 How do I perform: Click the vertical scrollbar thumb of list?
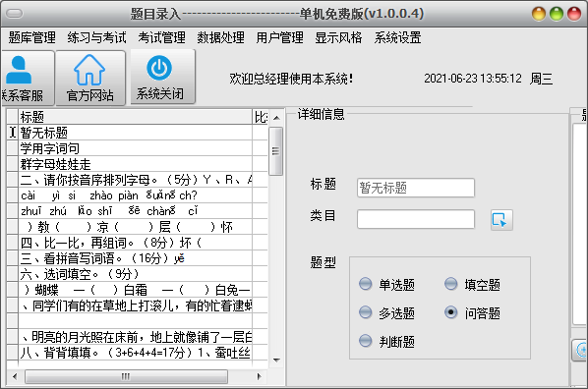[x=276, y=151]
